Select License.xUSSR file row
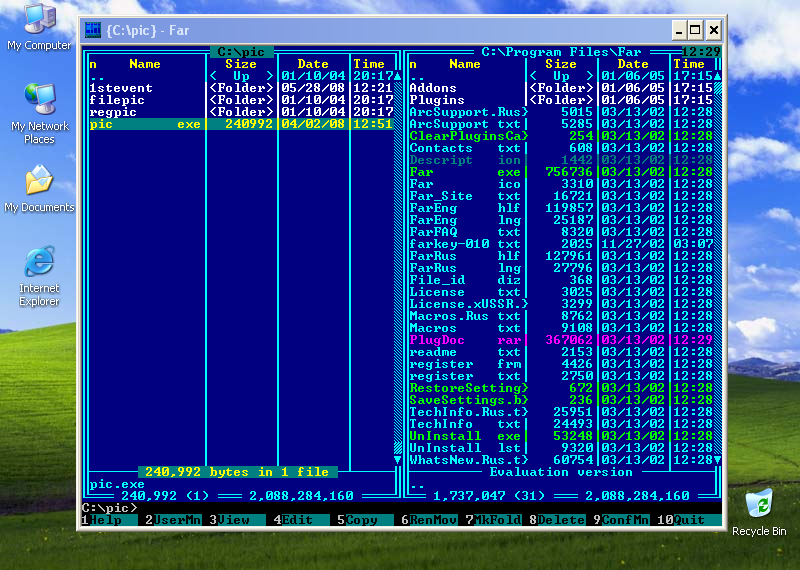Viewport: 800px width, 570px height. pyautogui.click(x=561, y=304)
